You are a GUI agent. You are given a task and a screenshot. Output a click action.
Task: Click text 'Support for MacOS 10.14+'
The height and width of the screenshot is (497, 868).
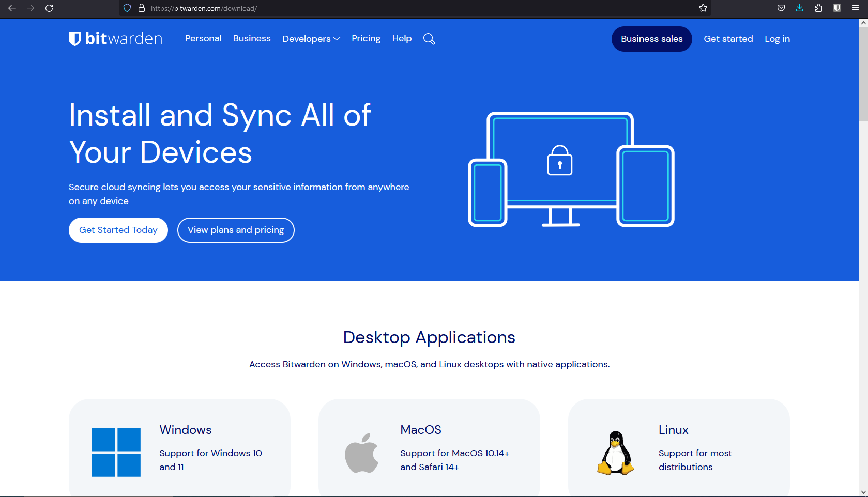tap(455, 453)
